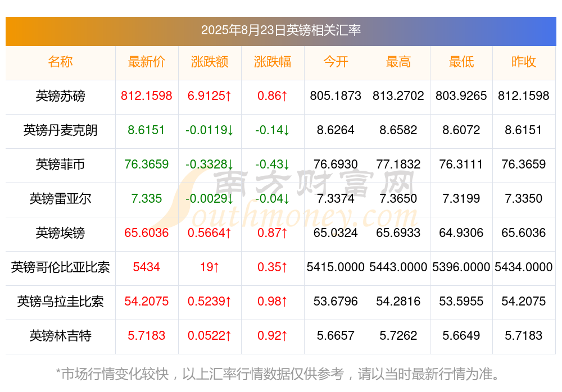Click the row name 英镑苏磅
This screenshot has width=562, height=392.
[x=60, y=96]
